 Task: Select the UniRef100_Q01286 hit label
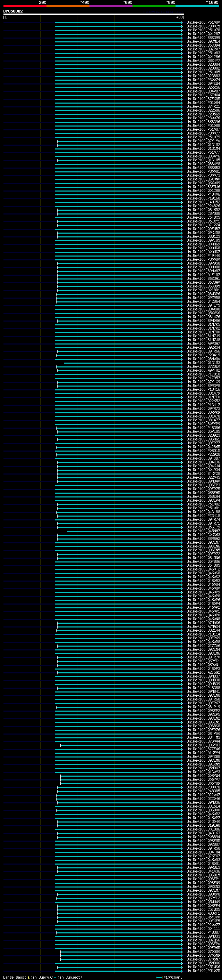click(203, 57)
